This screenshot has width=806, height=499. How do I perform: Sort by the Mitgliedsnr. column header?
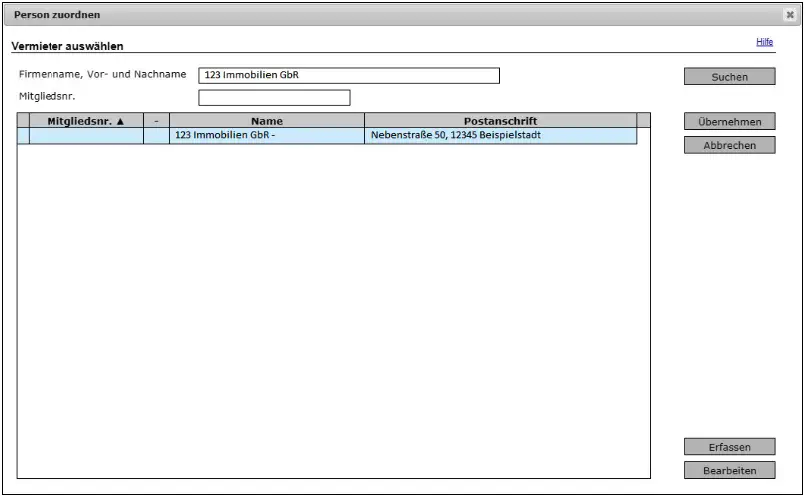point(86,121)
